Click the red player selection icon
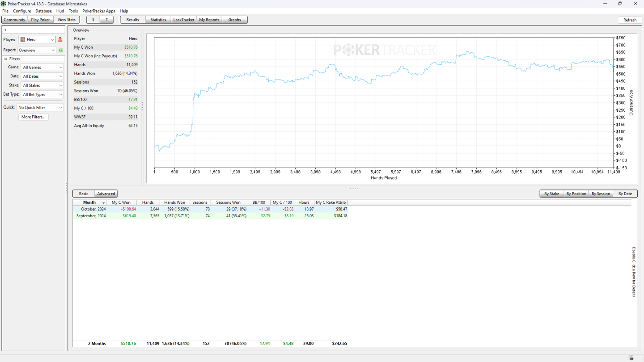 [60, 40]
